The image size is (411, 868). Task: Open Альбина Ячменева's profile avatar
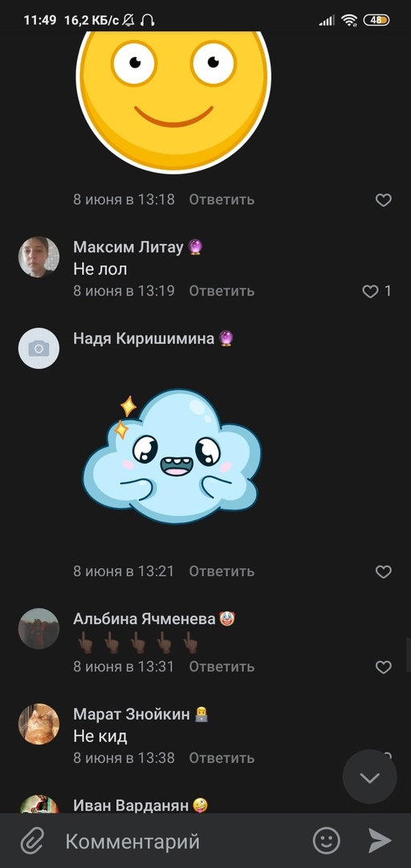39,628
